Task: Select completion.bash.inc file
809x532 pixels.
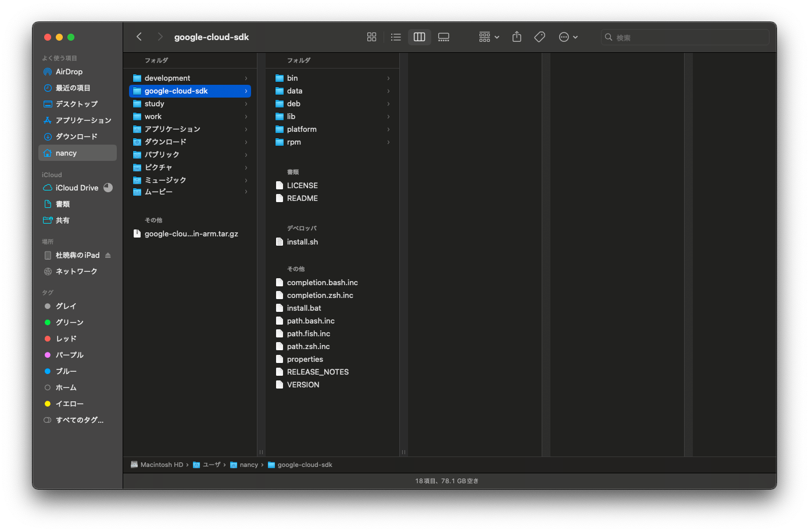Action: 332,283
